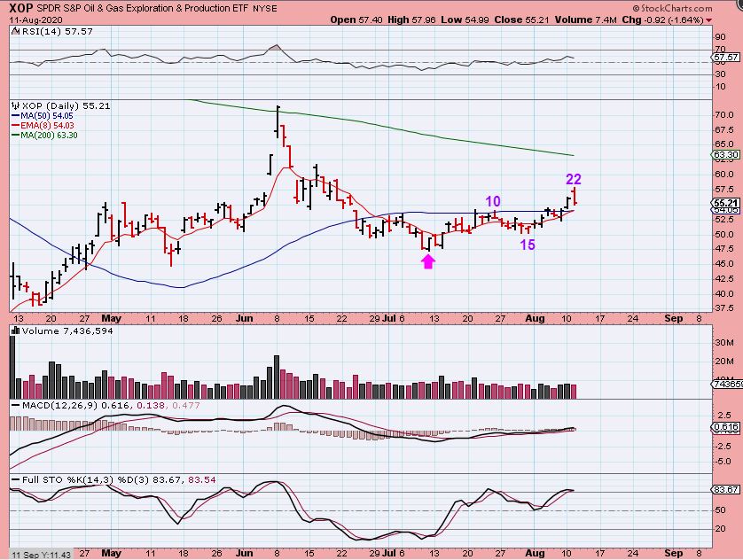Click the 83.67 stochastic value tag on right
Screen dimensions: 743x560
(725, 489)
